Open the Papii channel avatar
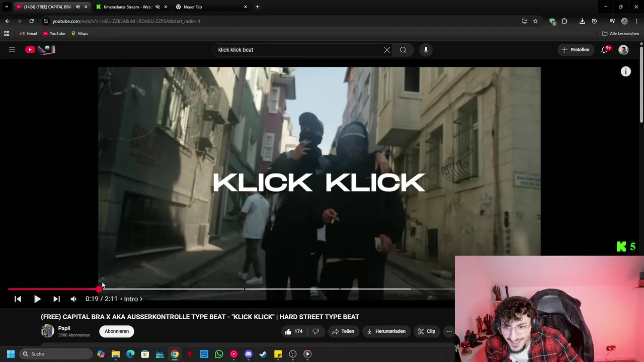Screen dimensions: 644x362 (47, 331)
